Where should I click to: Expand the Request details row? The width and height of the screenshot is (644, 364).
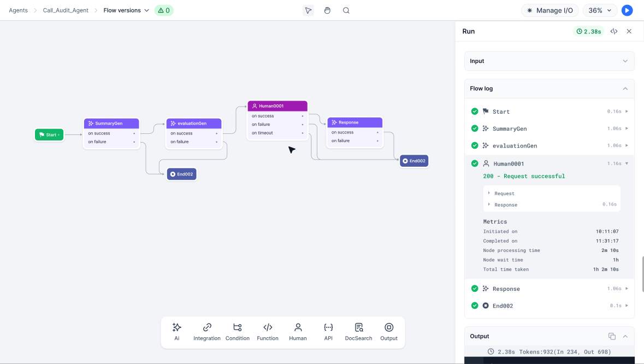tap(504, 193)
